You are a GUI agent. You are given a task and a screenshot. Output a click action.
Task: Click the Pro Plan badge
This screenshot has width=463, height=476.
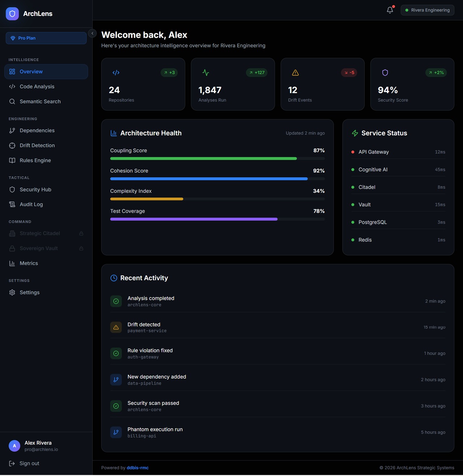tap(46, 38)
